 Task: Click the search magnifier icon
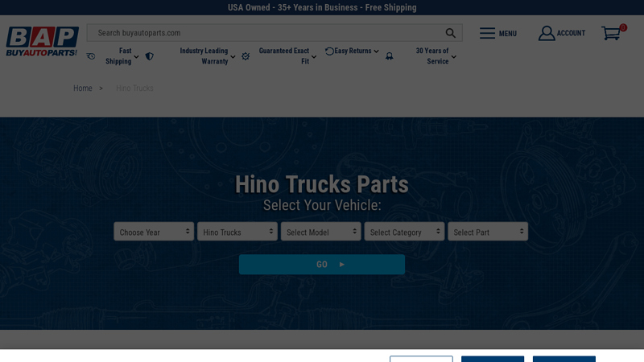pyautogui.click(x=451, y=33)
